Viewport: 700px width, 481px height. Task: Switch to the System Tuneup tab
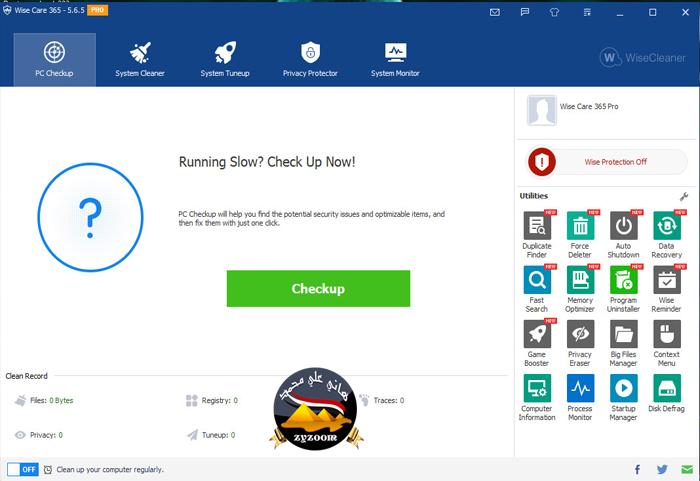225,59
